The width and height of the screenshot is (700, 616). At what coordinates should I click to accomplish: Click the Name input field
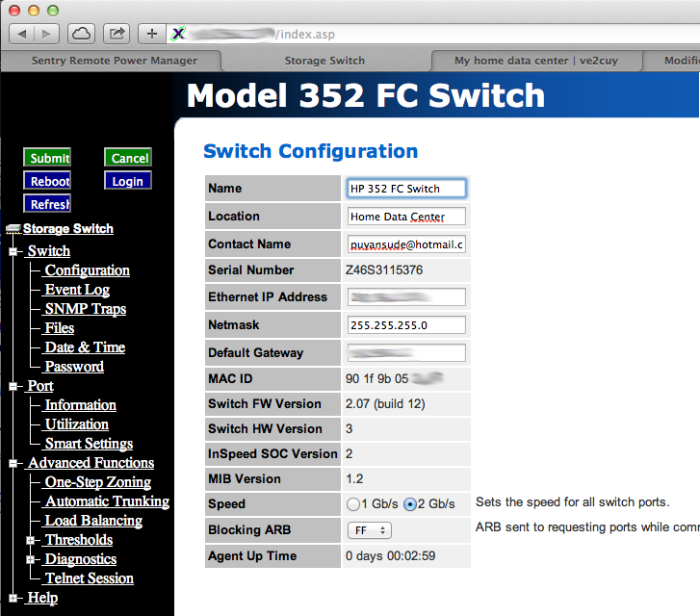(x=406, y=189)
